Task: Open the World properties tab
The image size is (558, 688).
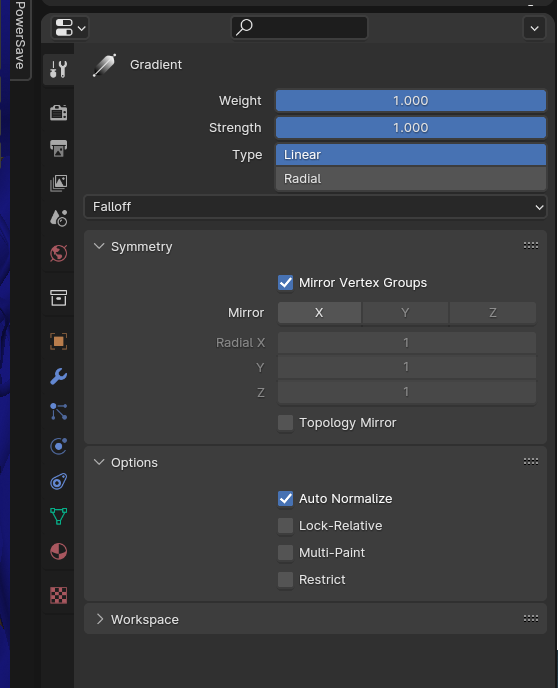Action: 58,253
